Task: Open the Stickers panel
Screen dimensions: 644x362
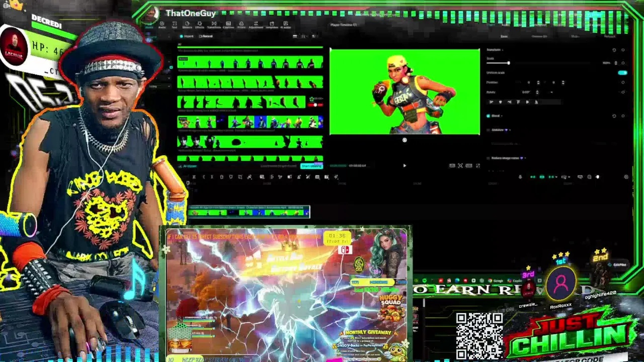Action: tap(187, 25)
